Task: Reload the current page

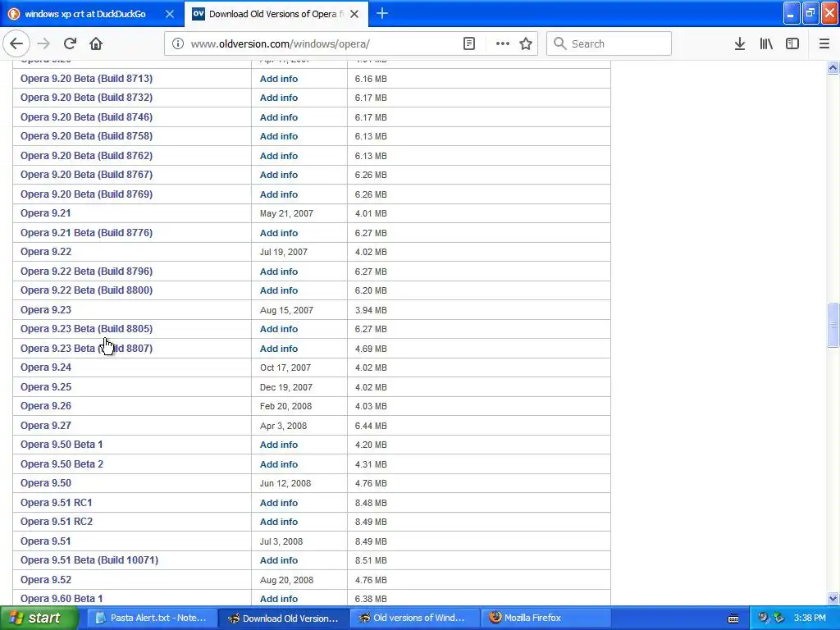Action: (70, 43)
